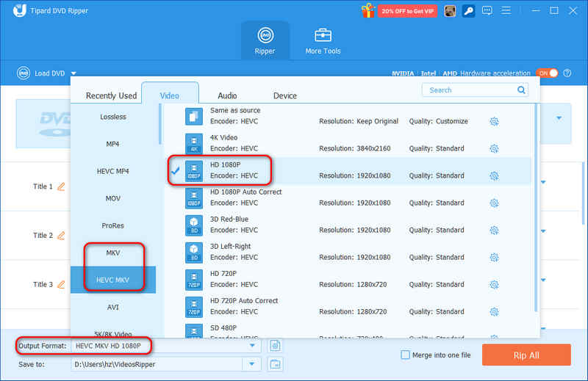The height and width of the screenshot is (381, 588).
Task: Click the DVD disc thumbnail
Action: 54,123
